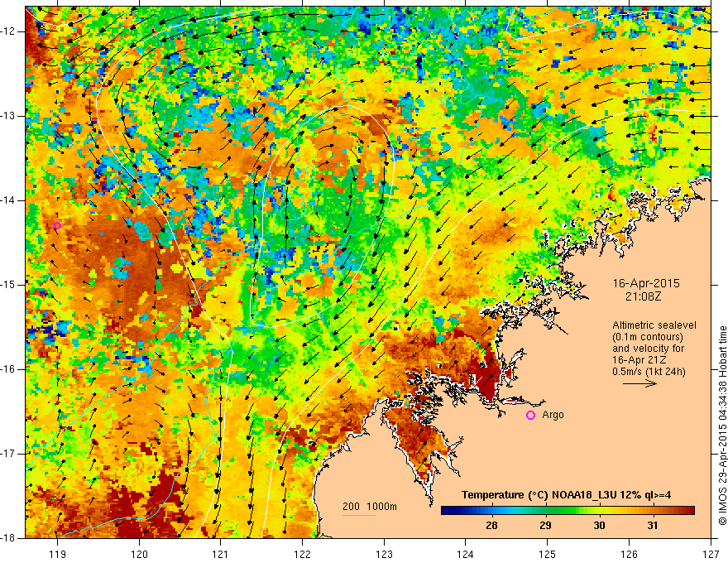
Task: Click longitude axis label 126
Action: point(629,554)
